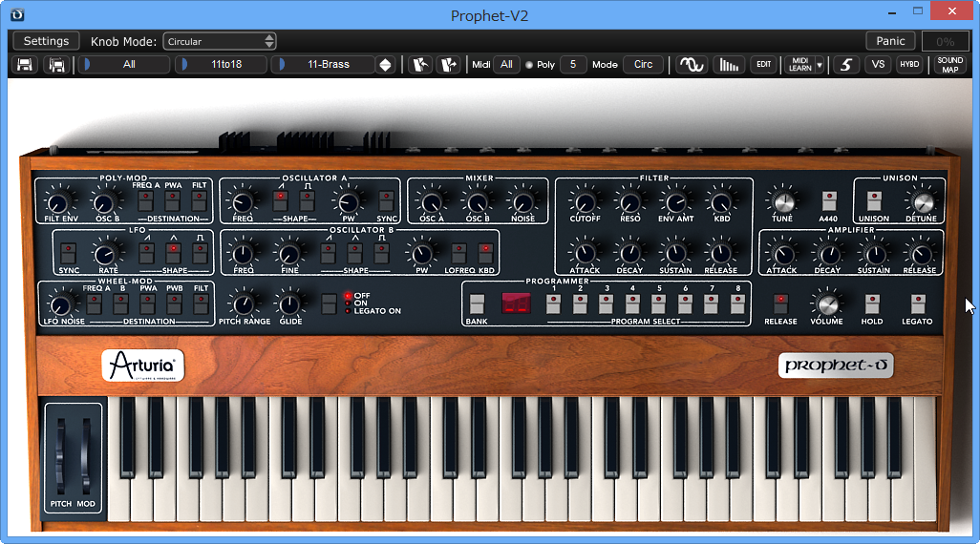This screenshot has height=544, width=980.
Task: Activate MIDI LEARN
Action: coord(800,64)
